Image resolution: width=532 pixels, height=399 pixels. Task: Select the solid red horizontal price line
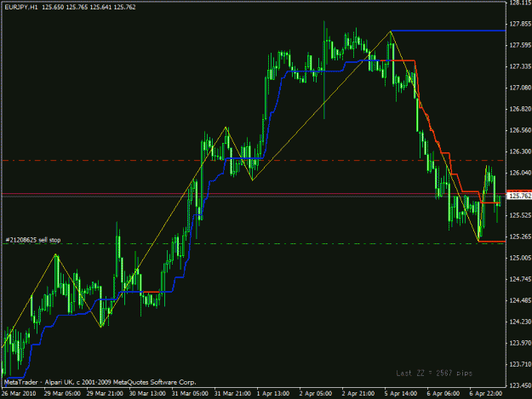click(x=254, y=194)
